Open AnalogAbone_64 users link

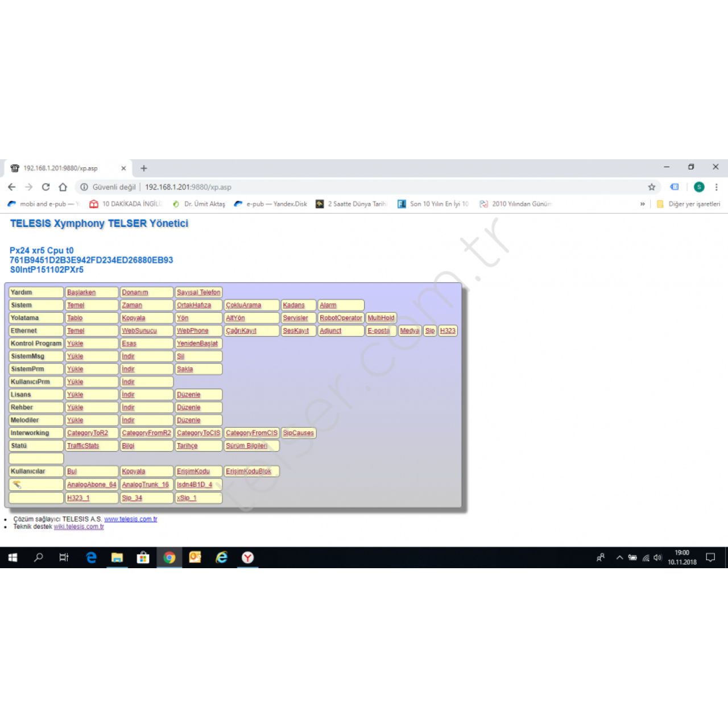pyautogui.click(x=92, y=485)
